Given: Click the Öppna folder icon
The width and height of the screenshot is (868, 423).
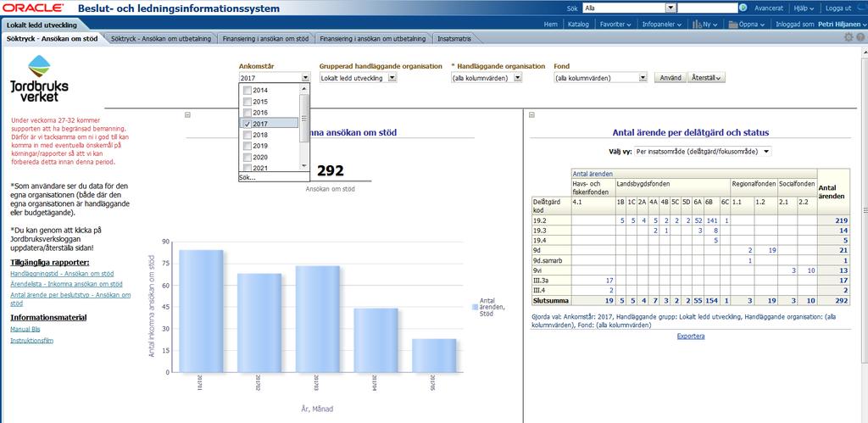Looking at the screenshot, I should click(733, 25).
